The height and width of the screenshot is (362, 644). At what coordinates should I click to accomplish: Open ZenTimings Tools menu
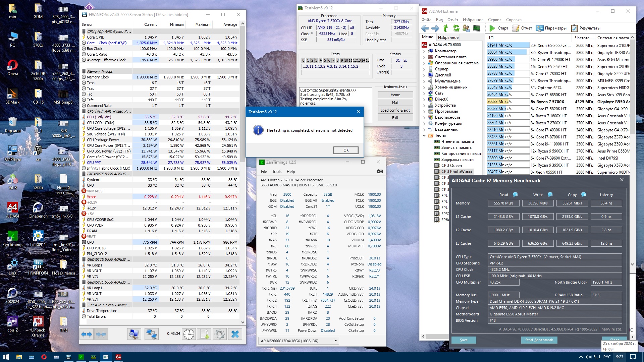(277, 172)
